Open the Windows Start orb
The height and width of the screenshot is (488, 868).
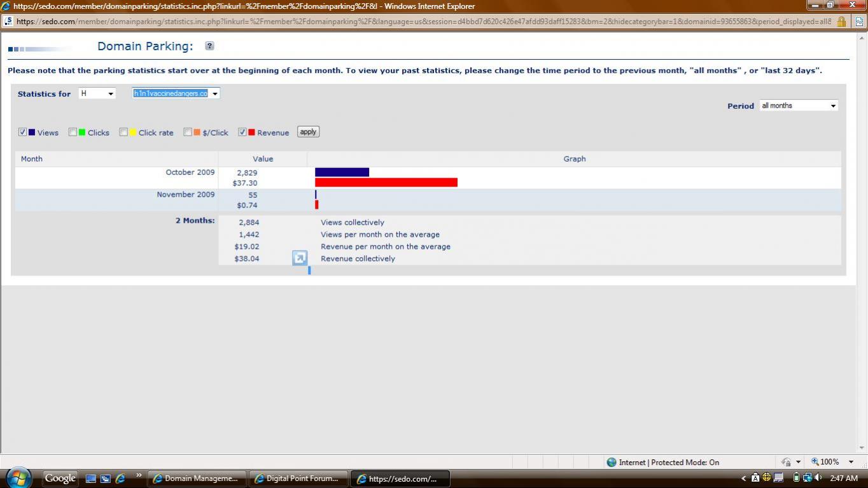point(19,478)
